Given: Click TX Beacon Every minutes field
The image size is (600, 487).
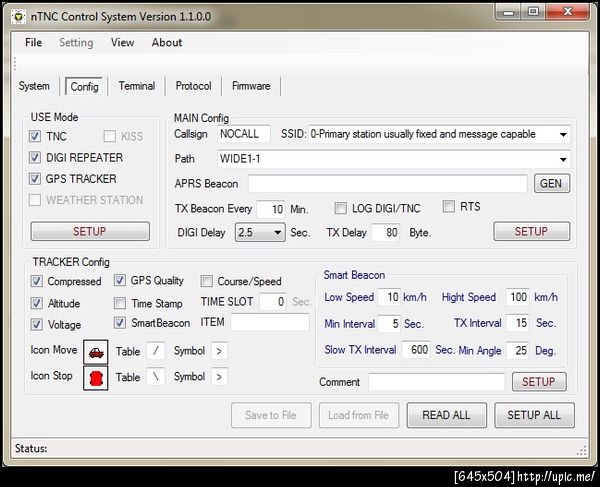Looking at the screenshot, I should point(271,209).
